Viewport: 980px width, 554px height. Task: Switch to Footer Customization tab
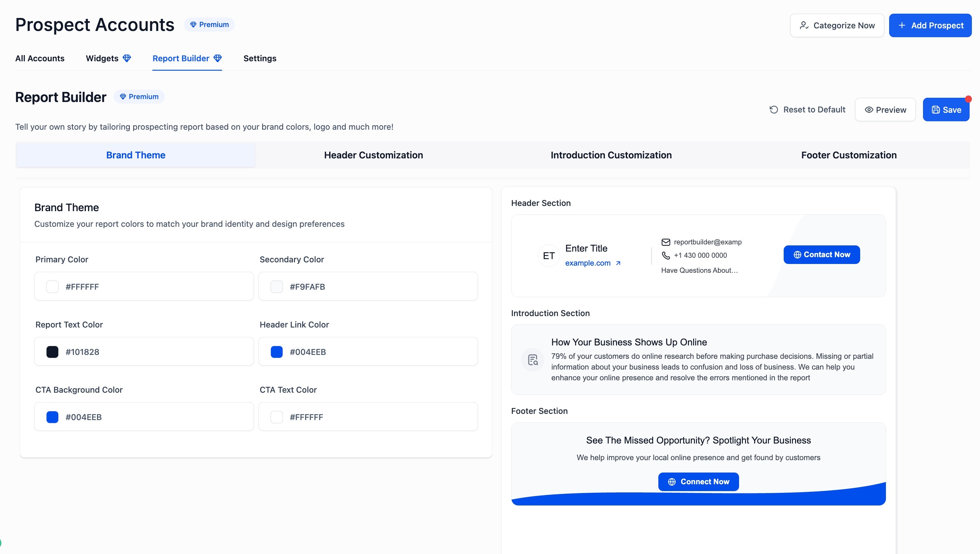pos(849,155)
